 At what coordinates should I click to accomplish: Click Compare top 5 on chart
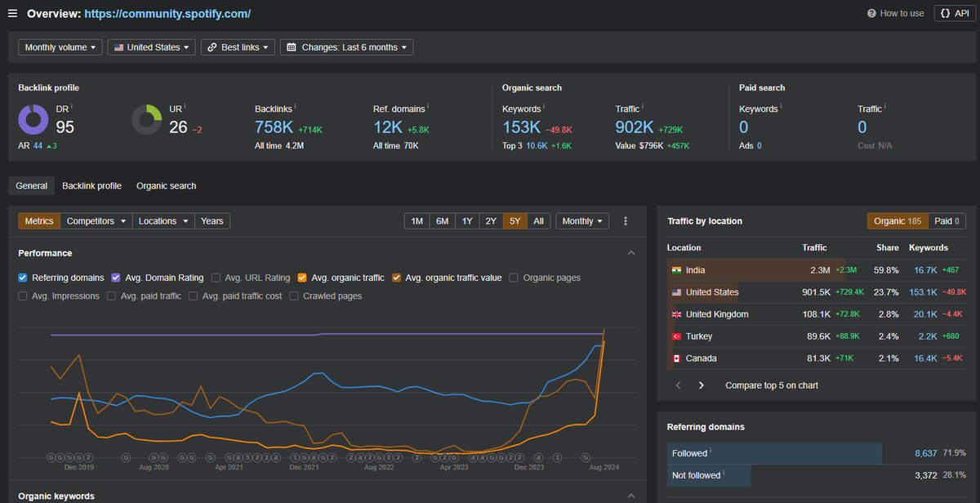pos(772,385)
